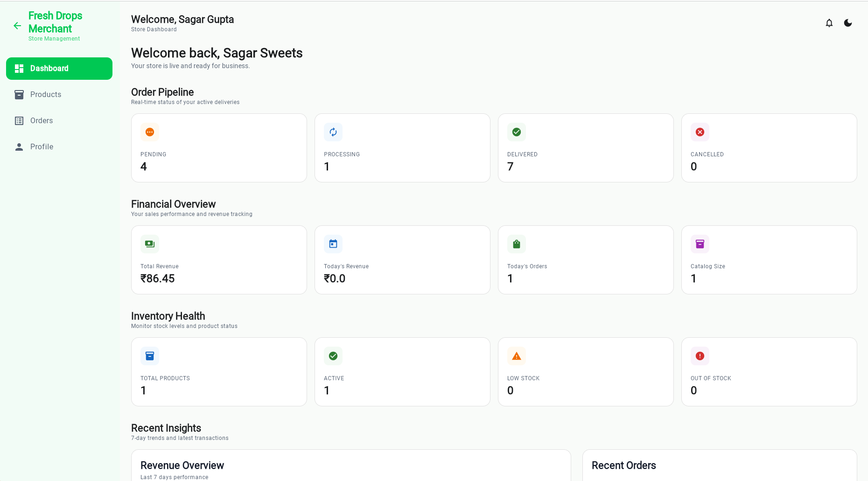Viewport: 868px width, 481px height.
Task: Click the red Out of Stock alert icon
Action: pyautogui.click(x=700, y=356)
